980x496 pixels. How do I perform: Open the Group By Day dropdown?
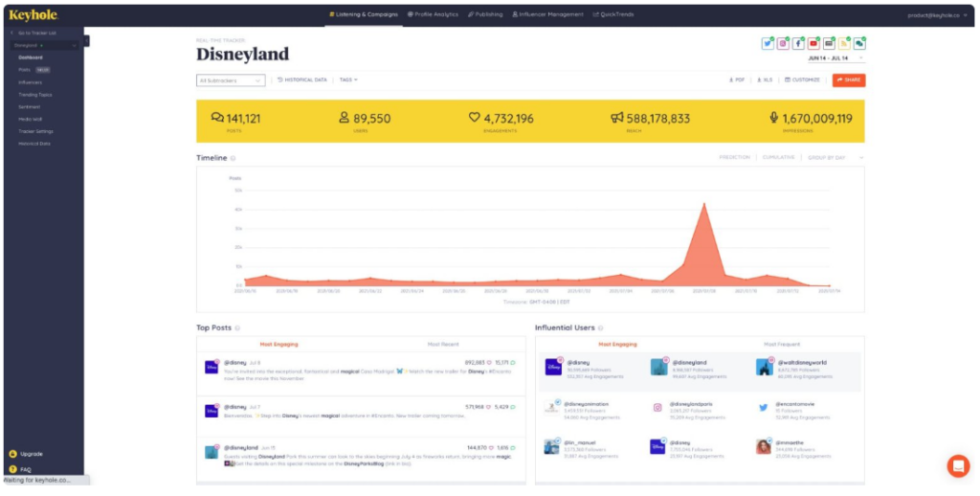[835, 158]
